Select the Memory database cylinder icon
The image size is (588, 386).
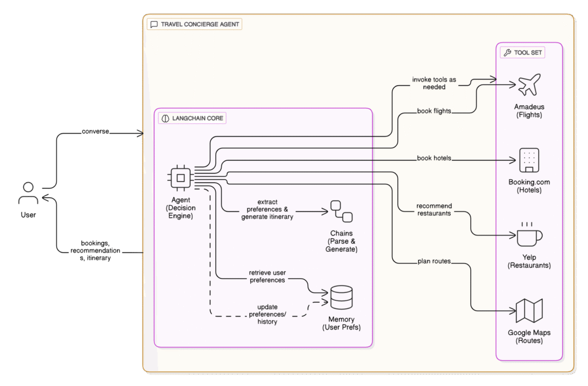pos(341,298)
